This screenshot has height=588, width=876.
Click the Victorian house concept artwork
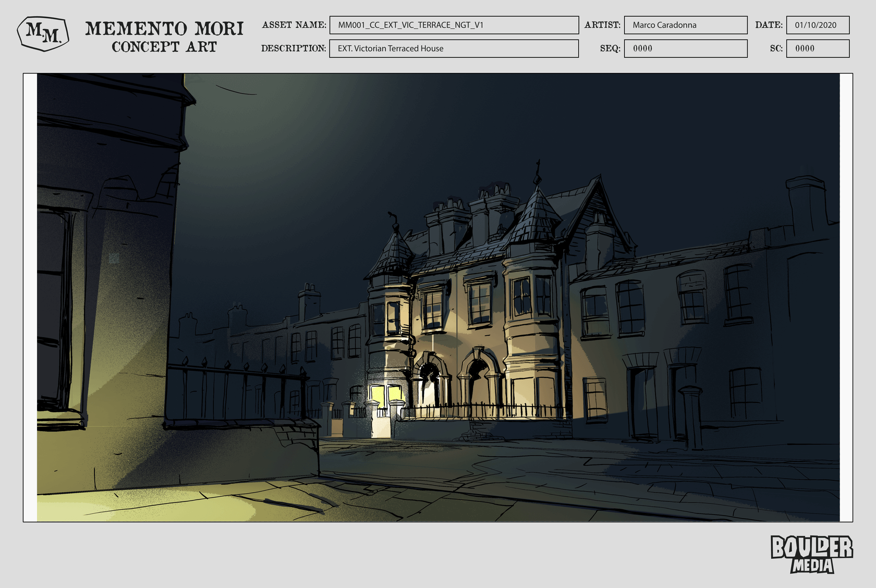[x=438, y=298]
